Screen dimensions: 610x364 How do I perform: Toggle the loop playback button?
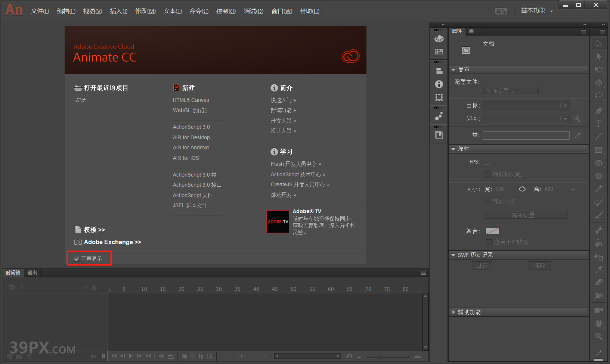[170, 356]
